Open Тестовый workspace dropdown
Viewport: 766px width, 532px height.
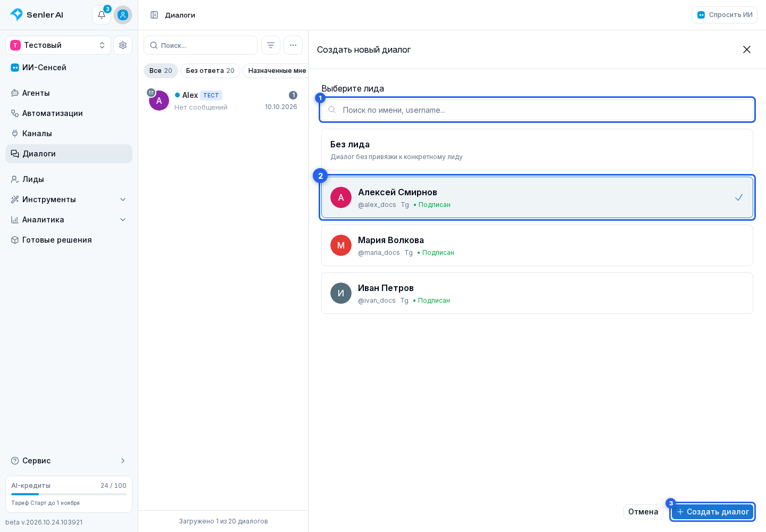pyautogui.click(x=59, y=45)
